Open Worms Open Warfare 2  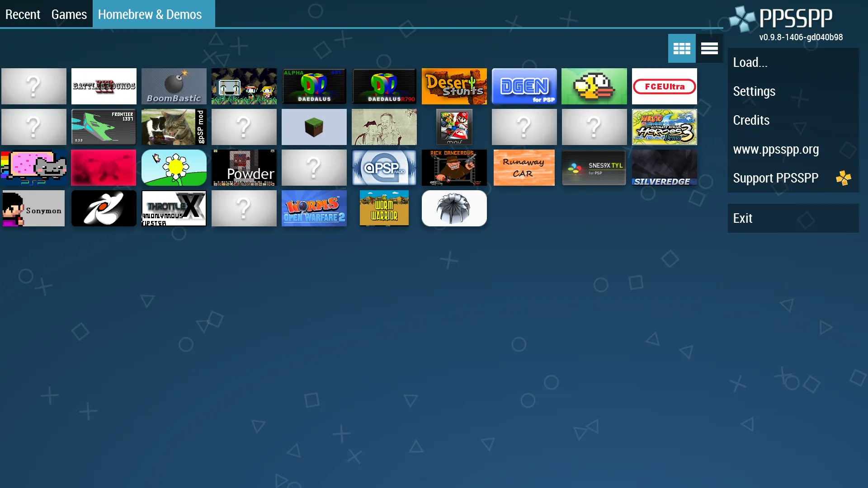click(314, 208)
